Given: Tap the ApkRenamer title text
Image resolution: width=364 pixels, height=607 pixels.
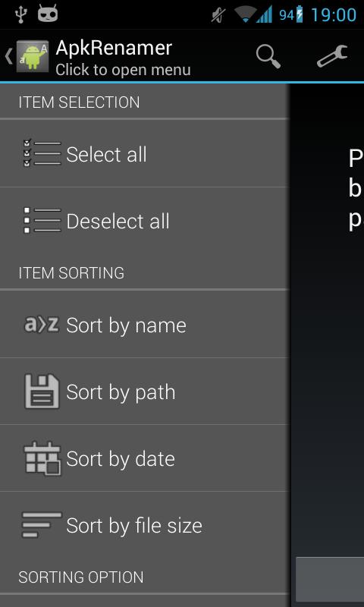Looking at the screenshot, I should point(114,49).
